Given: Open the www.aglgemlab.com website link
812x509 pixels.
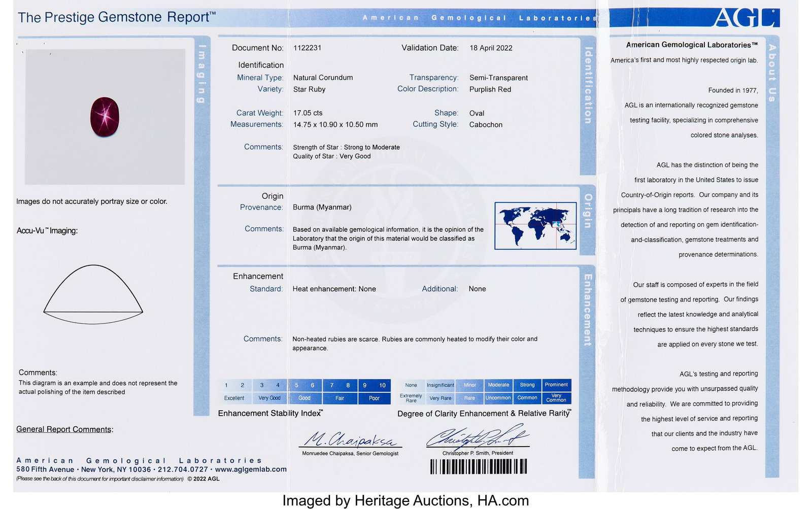Looking at the screenshot, I should point(251,469).
